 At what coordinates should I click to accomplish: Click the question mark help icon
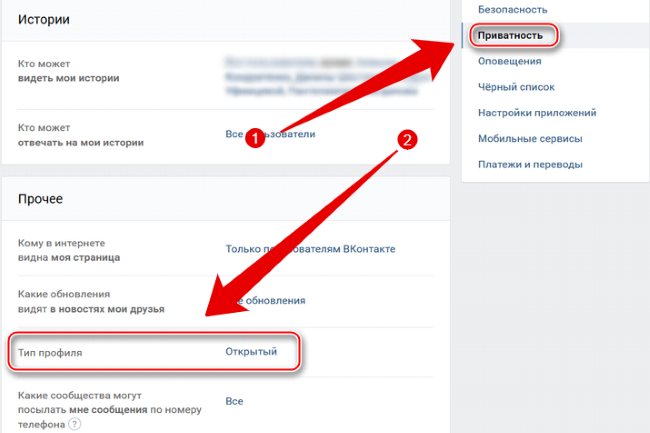click(75, 424)
